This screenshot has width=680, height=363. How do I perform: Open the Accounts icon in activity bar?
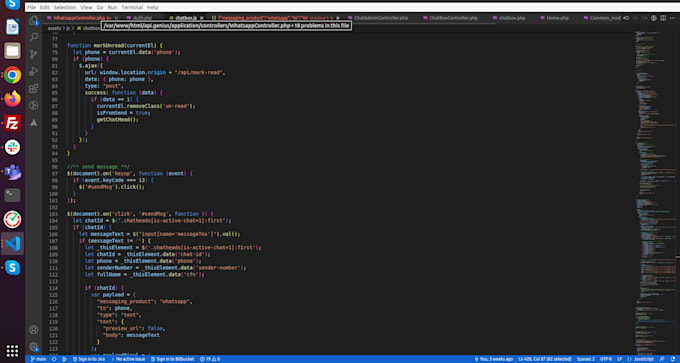coord(33,330)
